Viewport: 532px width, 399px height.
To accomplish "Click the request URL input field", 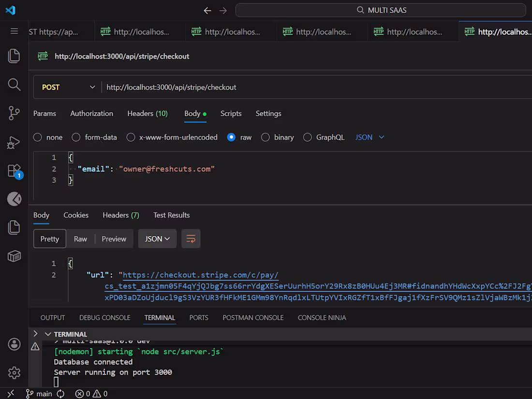I will [x=317, y=87].
